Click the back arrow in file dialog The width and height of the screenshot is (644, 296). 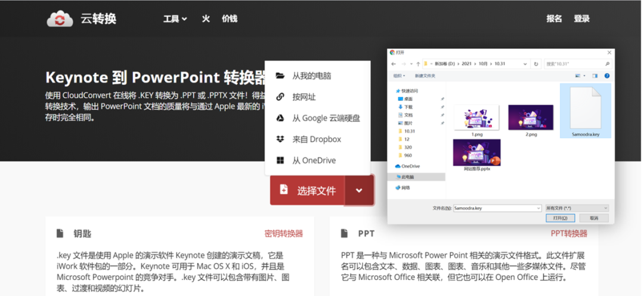(x=394, y=64)
